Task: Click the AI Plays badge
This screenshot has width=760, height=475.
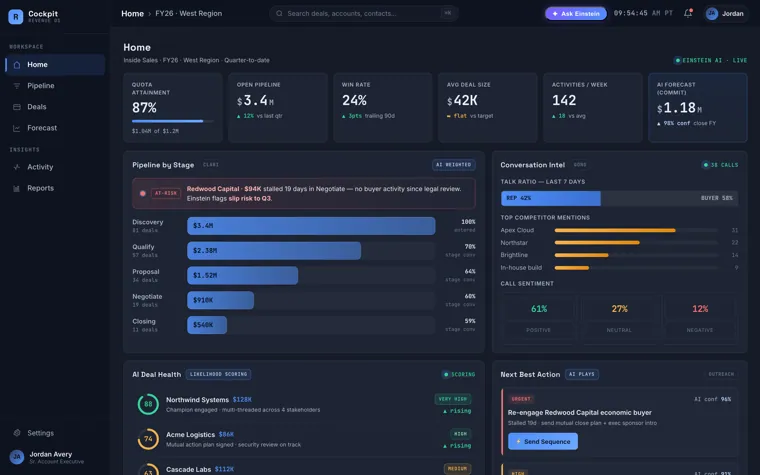Action: click(x=582, y=374)
